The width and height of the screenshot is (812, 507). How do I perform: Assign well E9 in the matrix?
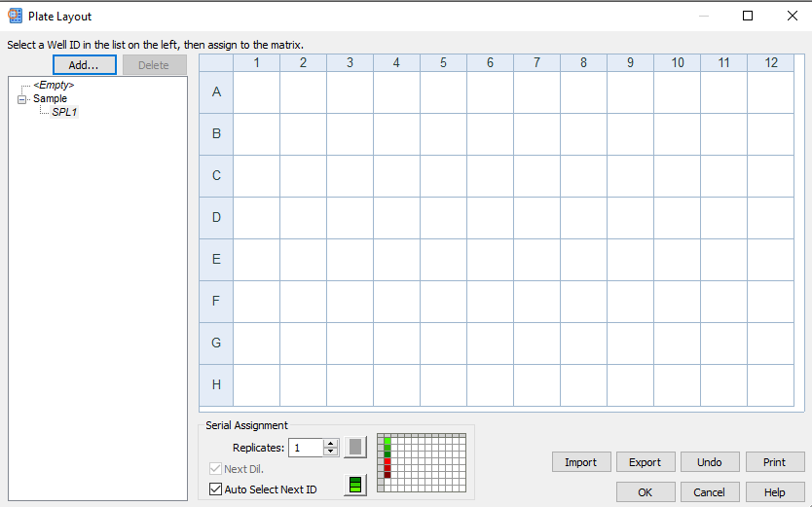coord(630,260)
